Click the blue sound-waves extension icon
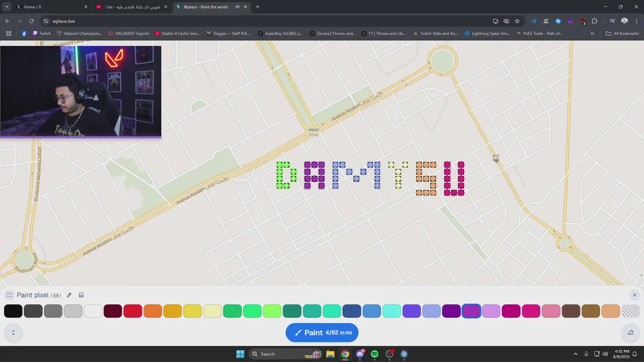Screen dimensions: 644x362 pyautogui.click(x=534, y=21)
